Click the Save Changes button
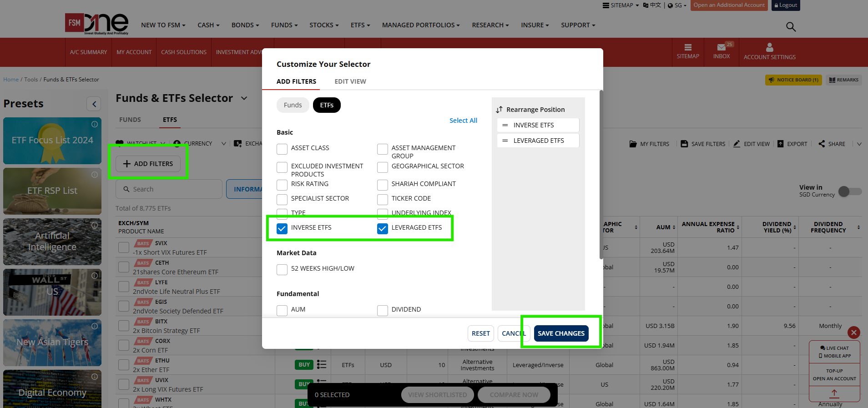868x408 pixels. (560, 333)
